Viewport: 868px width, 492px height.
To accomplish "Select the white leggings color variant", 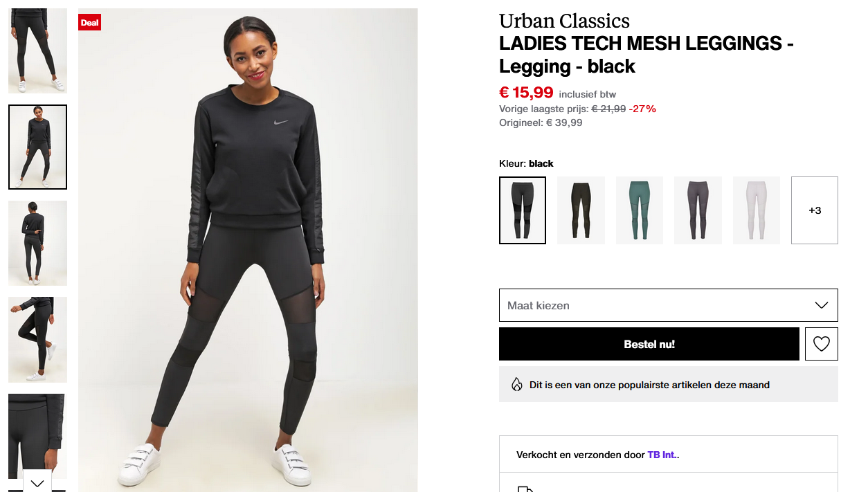I will (x=756, y=210).
